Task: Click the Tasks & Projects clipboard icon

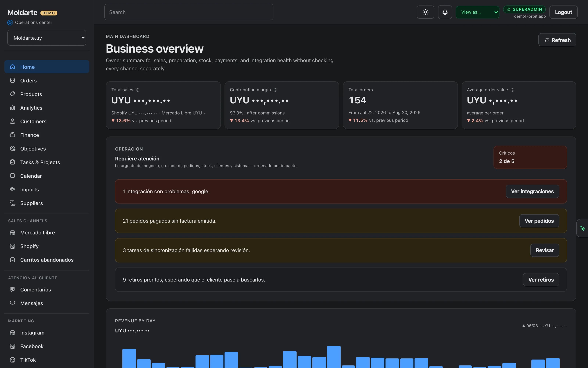Action: (x=12, y=162)
